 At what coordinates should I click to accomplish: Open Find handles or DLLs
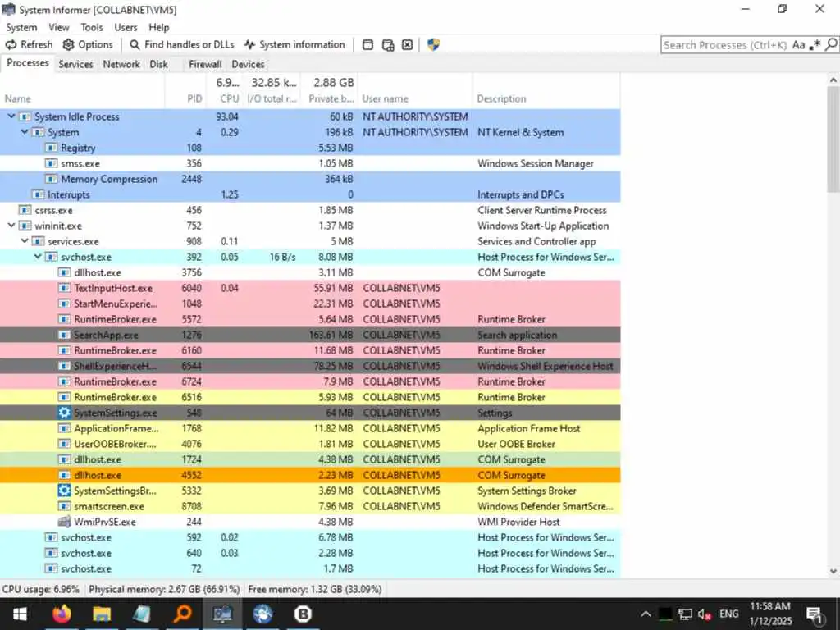[182, 45]
